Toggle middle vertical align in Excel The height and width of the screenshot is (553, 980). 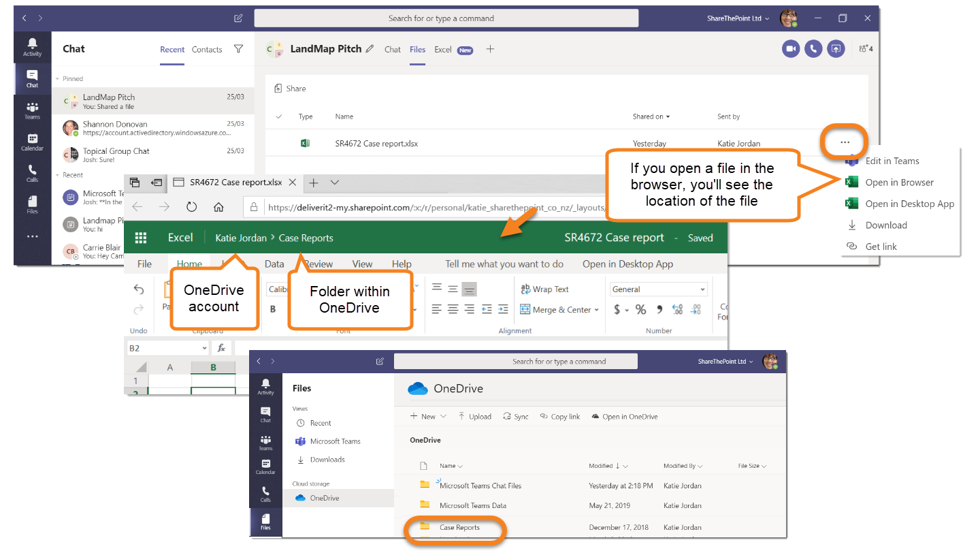click(x=453, y=289)
